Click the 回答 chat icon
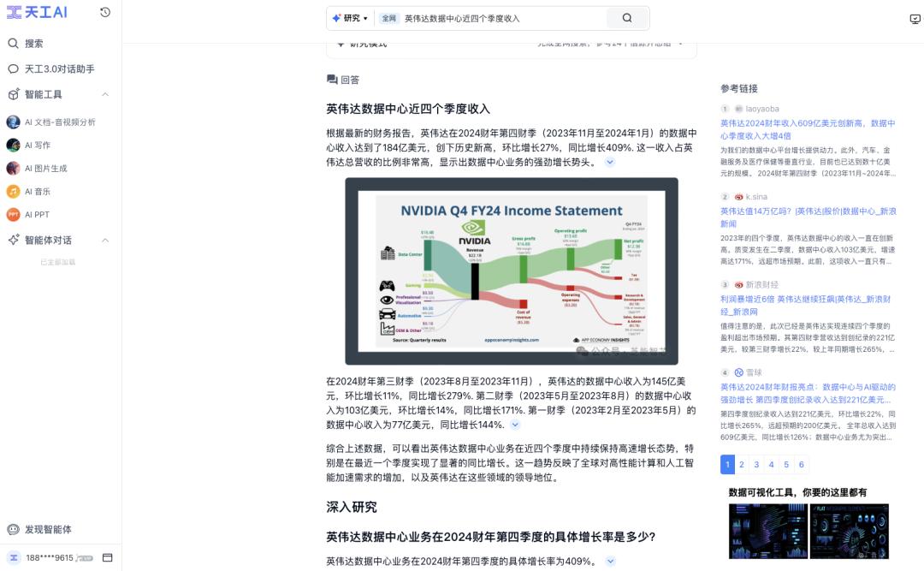 tap(332, 80)
